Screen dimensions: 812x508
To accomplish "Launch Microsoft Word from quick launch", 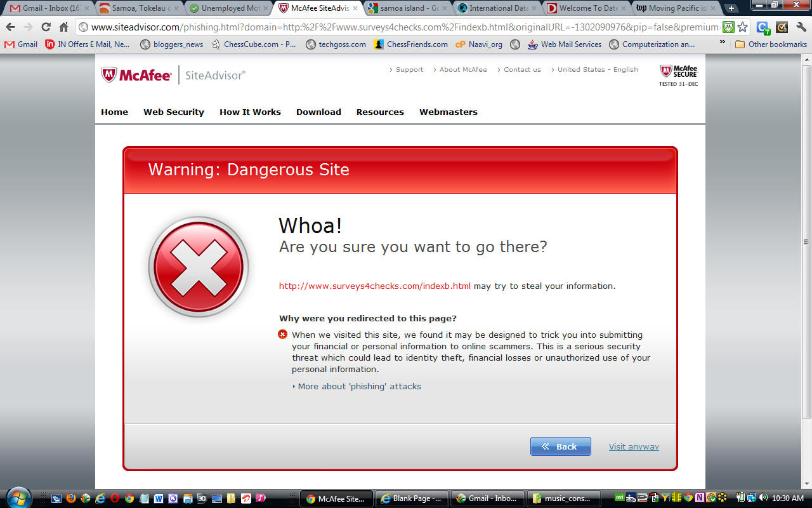I will (159, 498).
